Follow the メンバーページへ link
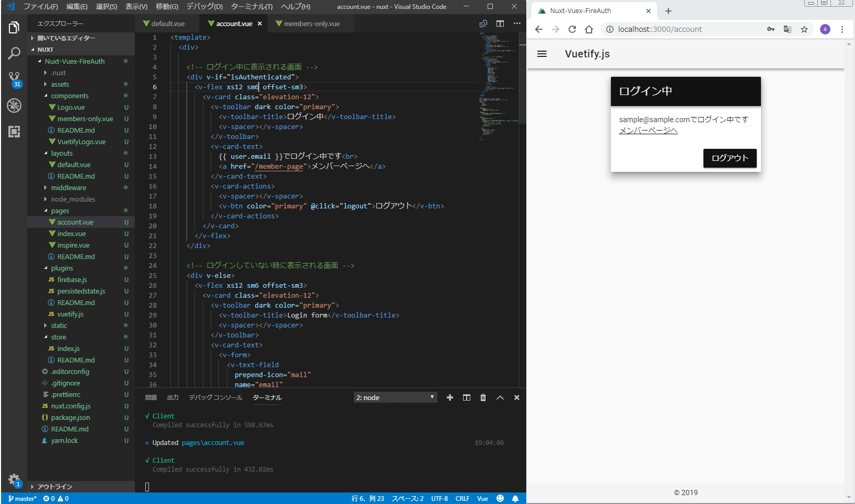The image size is (855, 504). pyautogui.click(x=648, y=131)
